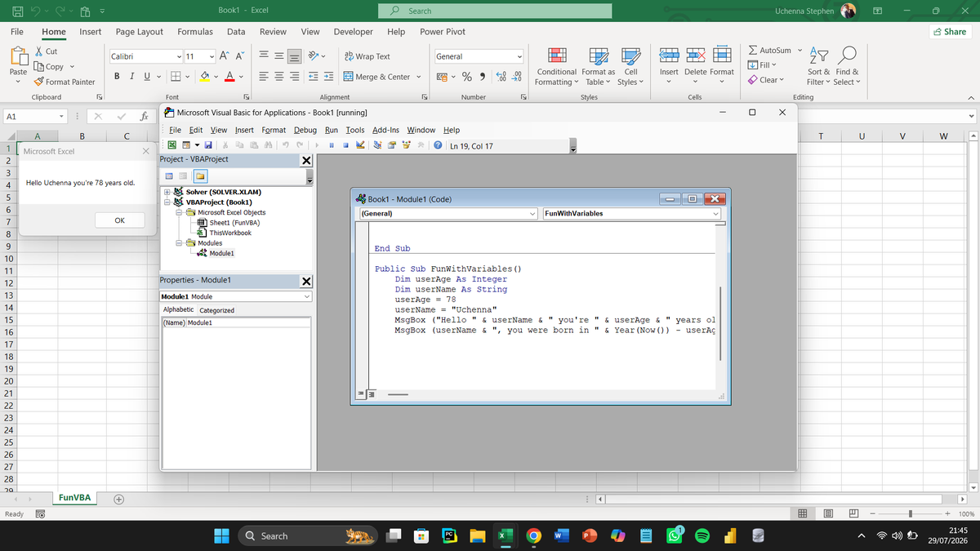The image size is (980, 551).
Task: Open Spotify from the Windows taskbar
Action: [702, 535]
